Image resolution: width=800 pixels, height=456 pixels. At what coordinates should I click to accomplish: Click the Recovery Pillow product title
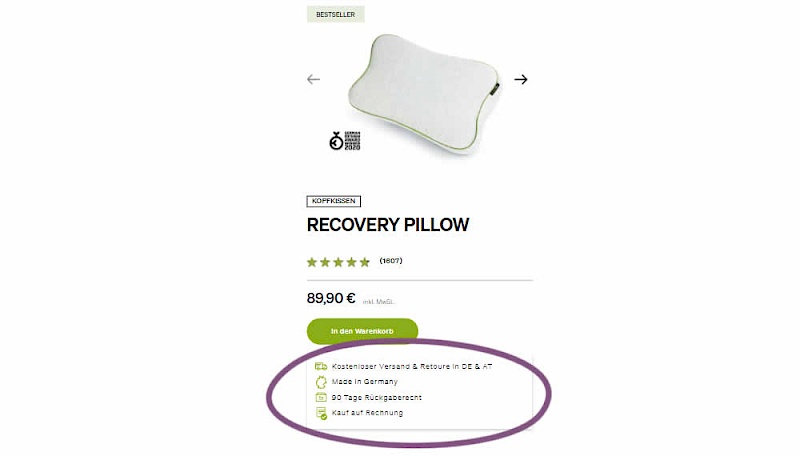coord(388,225)
